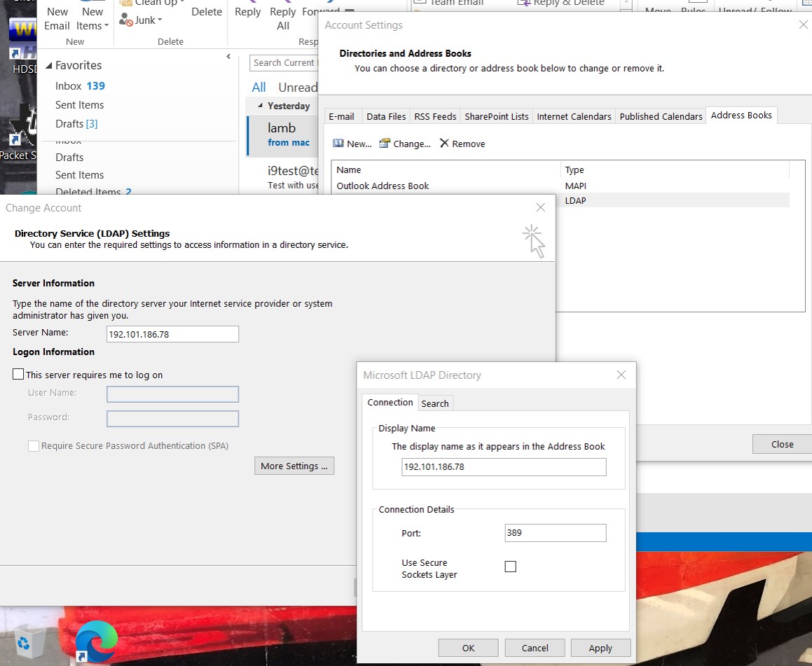Open the Data Files tab
The height and width of the screenshot is (666, 812).
[386, 116]
